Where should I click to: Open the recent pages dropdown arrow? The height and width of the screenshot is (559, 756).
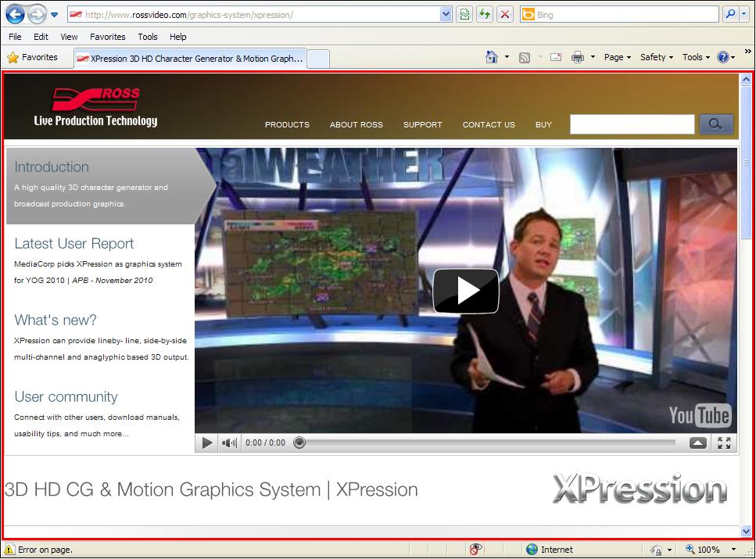pyautogui.click(x=55, y=15)
